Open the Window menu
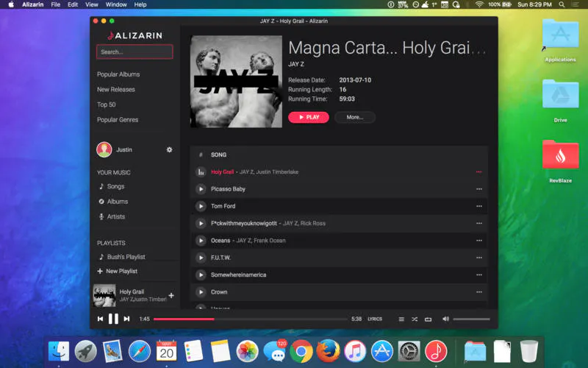Image resolution: width=588 pixels, height=368 pixels. pyautogui.click(x=116, y=4)
